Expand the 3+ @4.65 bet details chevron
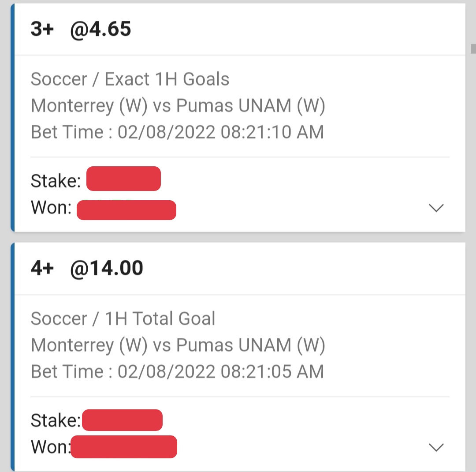Screen dimensions: 476x472 [x=436, y=208]
